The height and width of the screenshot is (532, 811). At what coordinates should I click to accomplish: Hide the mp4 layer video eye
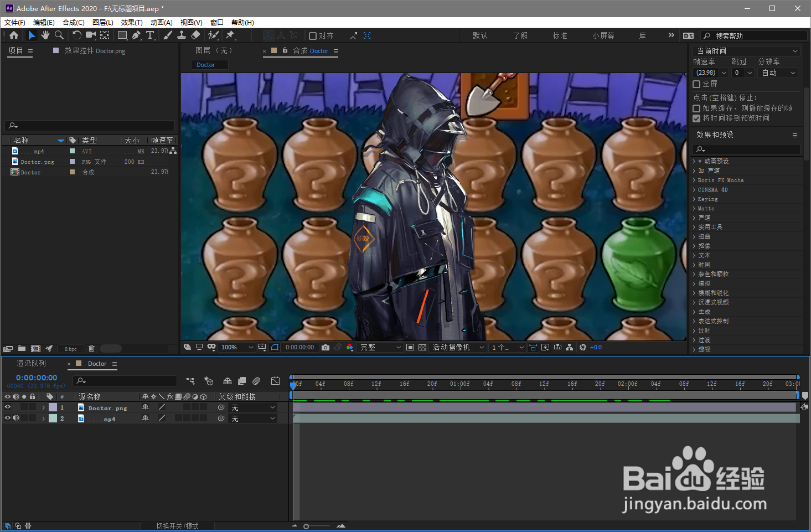point(8,418)
